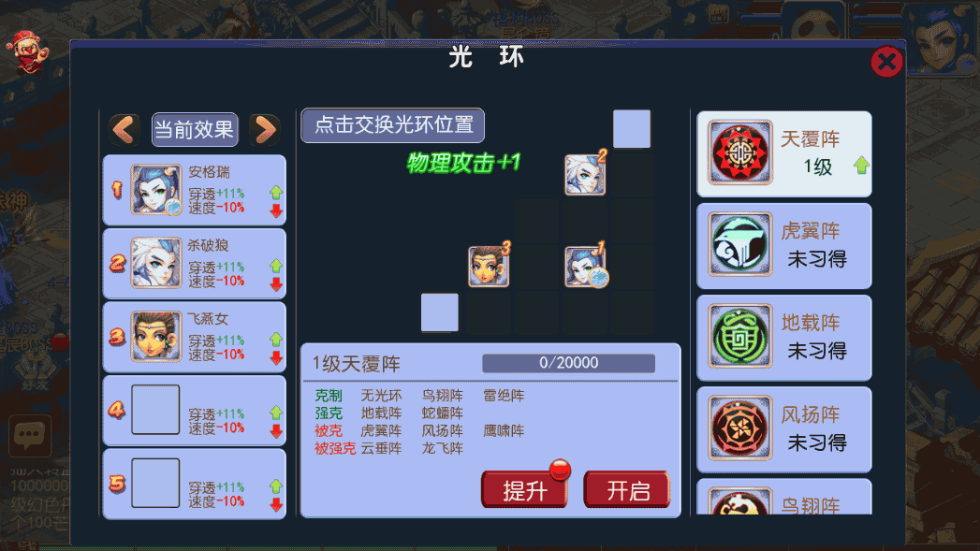The width and height of the screenshot is (980, 551).
Task: Select hero 3 on the formation grid
Action: point(489,266)
